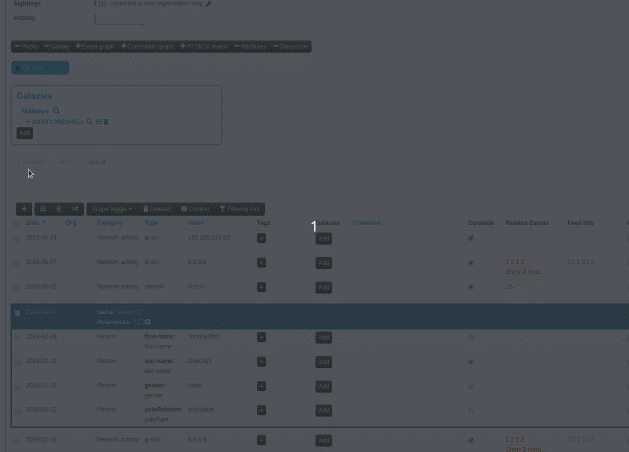Edit sightings with the wrench icon
Viewport: 629px width, 452px height.
point(208,4)
